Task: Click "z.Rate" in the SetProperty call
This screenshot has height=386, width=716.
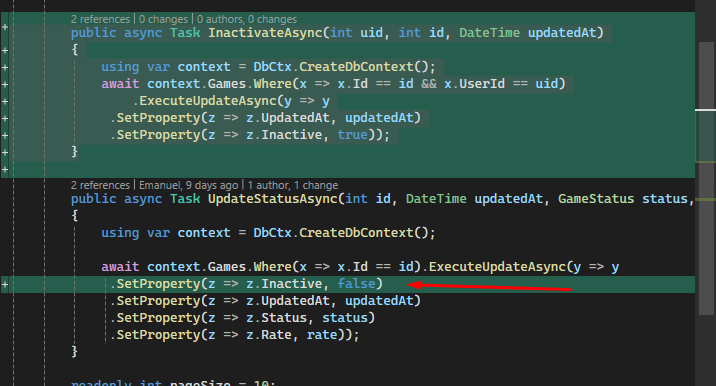Action: [268, 335]
